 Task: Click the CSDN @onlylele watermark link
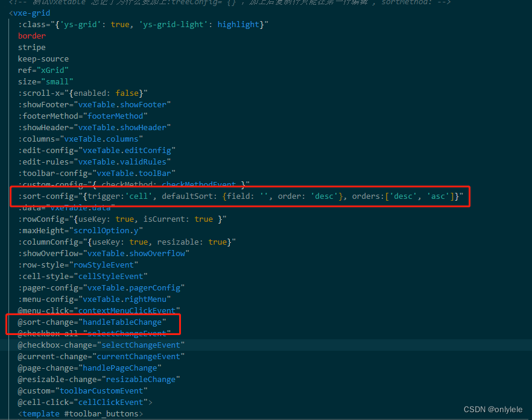493,409
